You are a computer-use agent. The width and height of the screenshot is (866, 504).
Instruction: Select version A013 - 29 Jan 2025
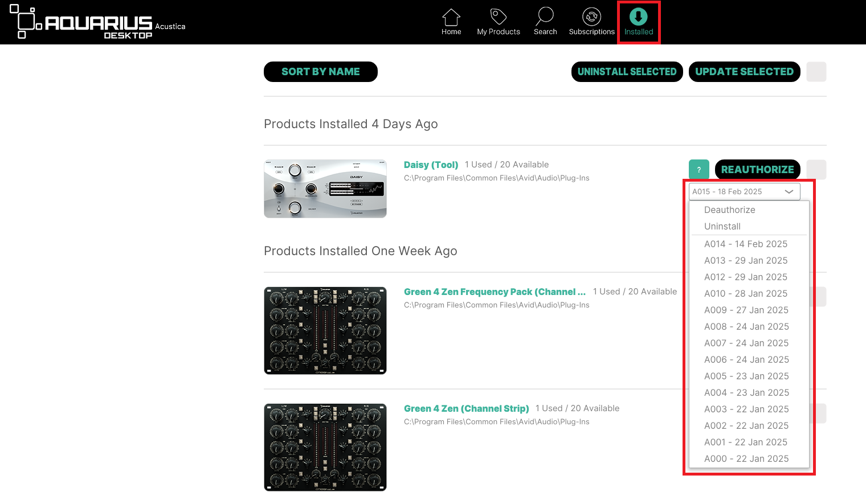(x=749, y=260)
